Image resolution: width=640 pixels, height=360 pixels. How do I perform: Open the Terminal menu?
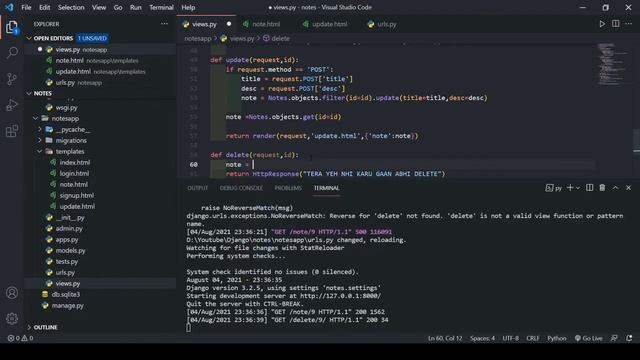(161, 7)
